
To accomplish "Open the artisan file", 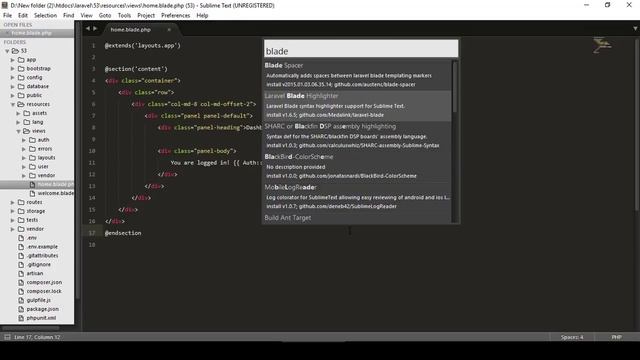I will click(35, 273).
